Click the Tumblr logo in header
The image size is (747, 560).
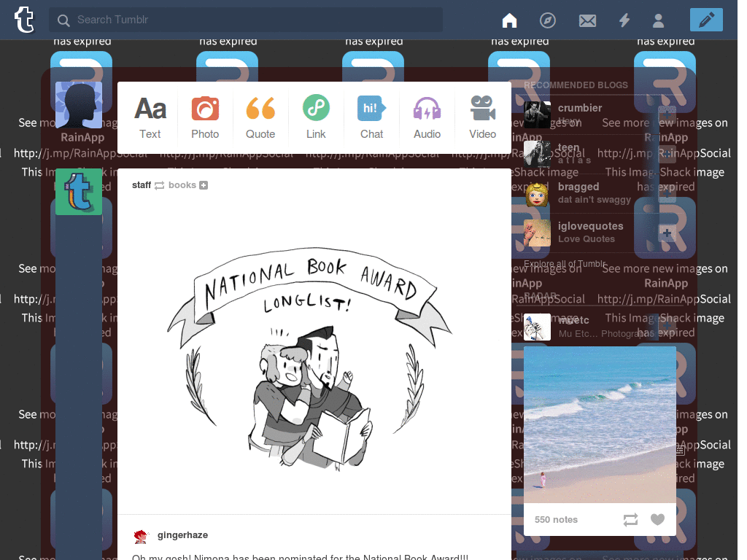24,20
